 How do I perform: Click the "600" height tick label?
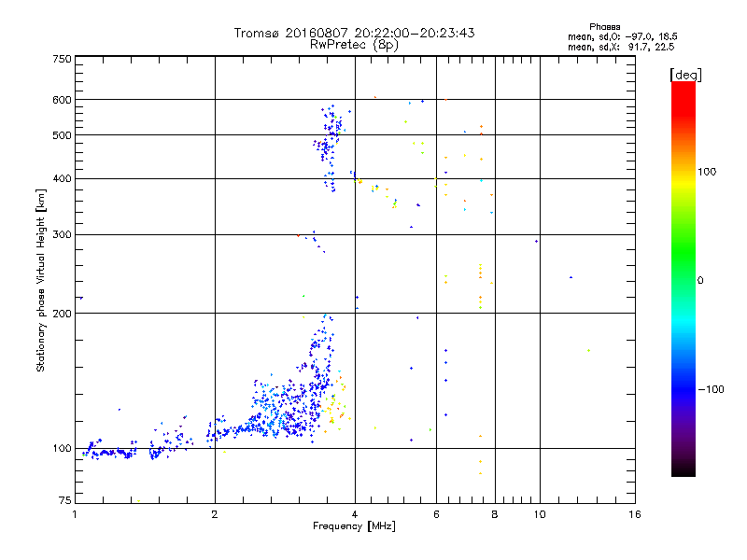click(62, 100)
